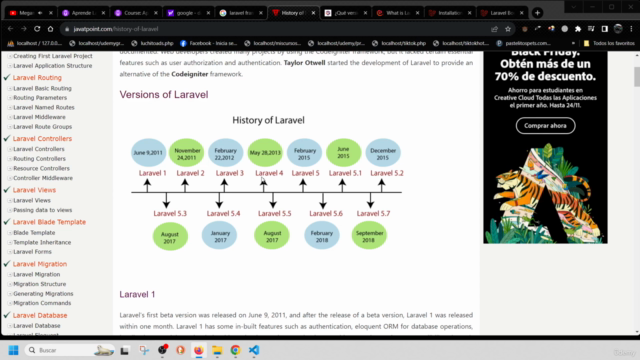Screen dimensions: 640x360
Task: Open Laravel Database section heading
Action: 40,316
